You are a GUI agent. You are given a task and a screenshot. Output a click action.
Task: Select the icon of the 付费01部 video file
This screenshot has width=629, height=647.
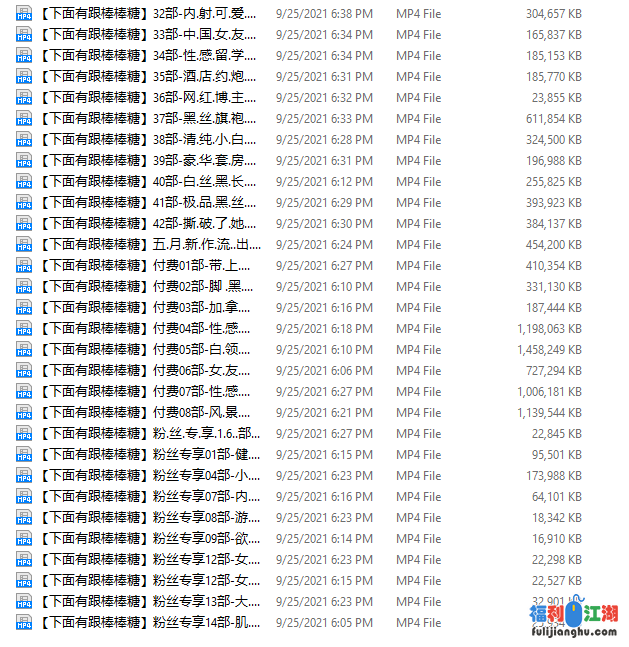[24, 265]
